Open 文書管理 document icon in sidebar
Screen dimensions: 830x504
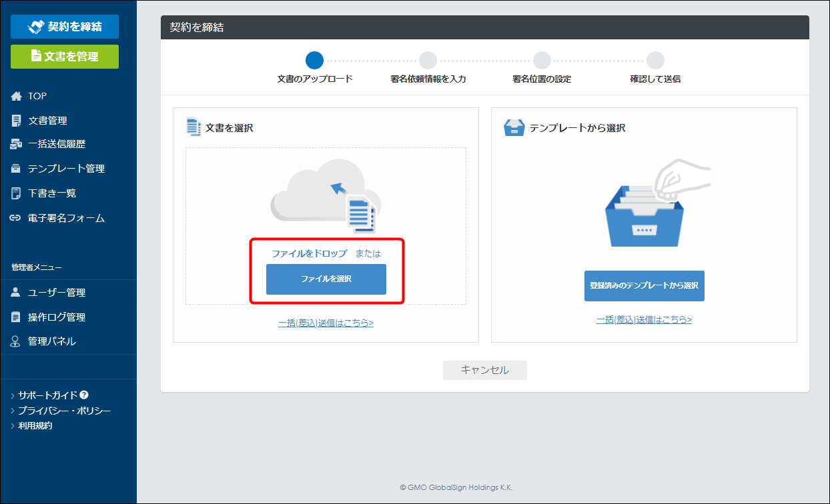(x=17, y=121)
